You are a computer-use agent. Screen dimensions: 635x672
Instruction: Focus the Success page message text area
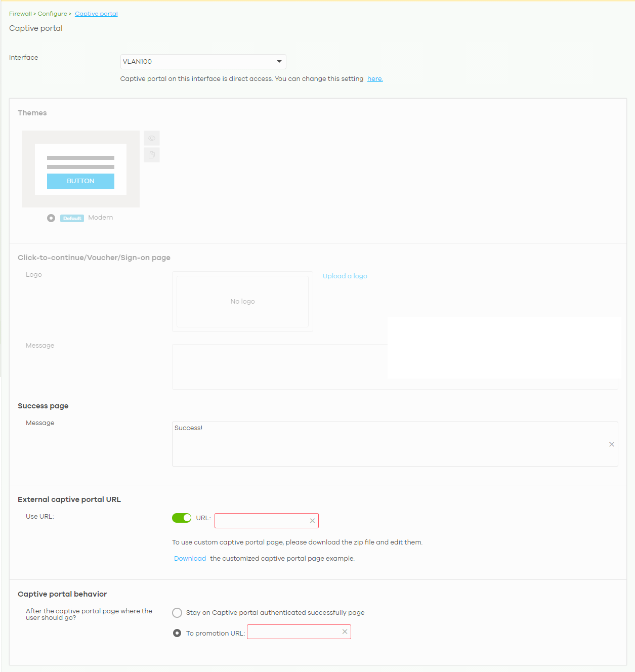[395, 444]
